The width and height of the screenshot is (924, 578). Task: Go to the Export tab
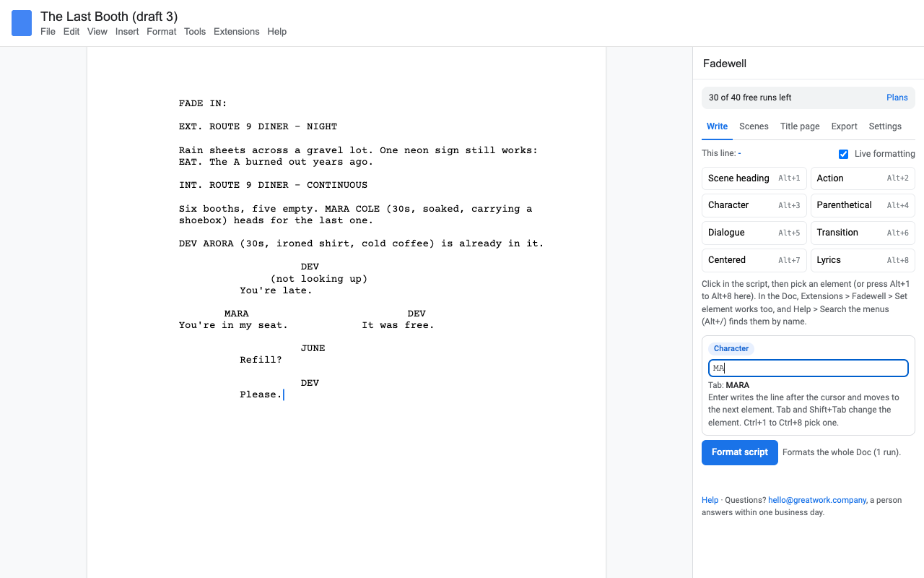844,126
